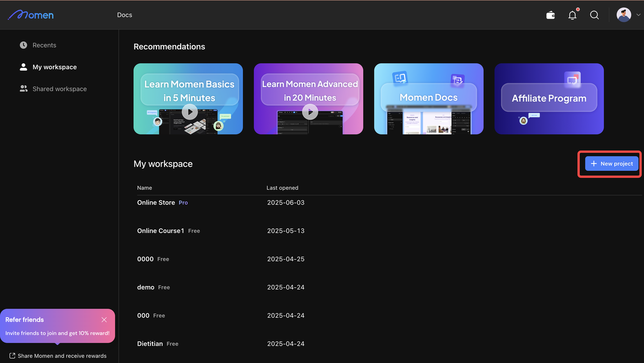Open the Momen Docs card
The height and width of the screenshot is (363, 644).
(x=429, y=99)
